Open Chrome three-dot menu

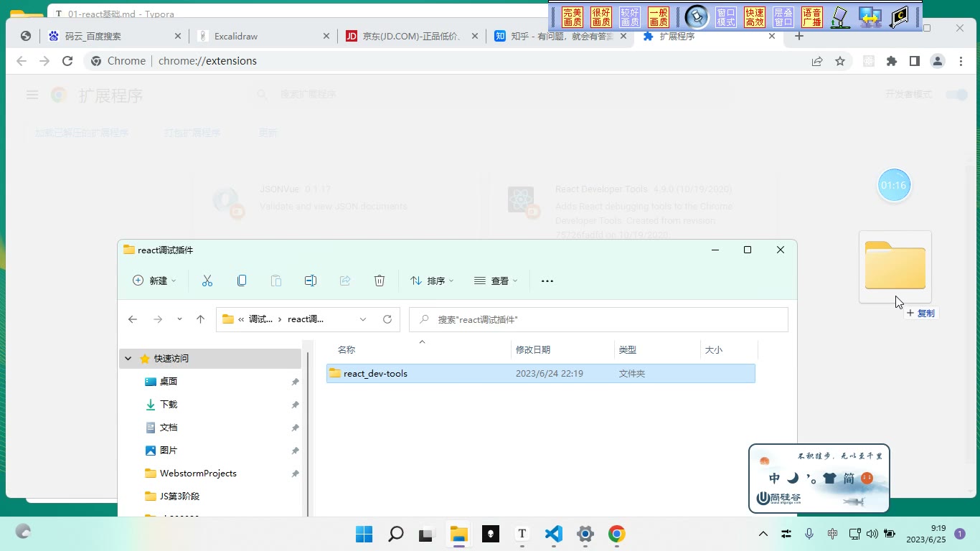tap(961, 61)
